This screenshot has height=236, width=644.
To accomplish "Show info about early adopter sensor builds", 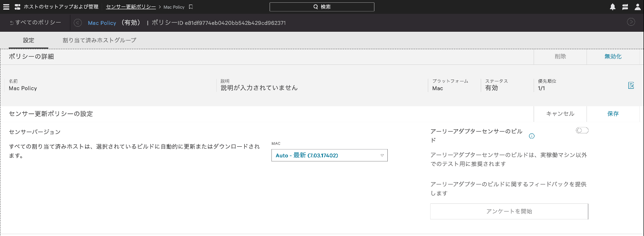I will [532, 136].
